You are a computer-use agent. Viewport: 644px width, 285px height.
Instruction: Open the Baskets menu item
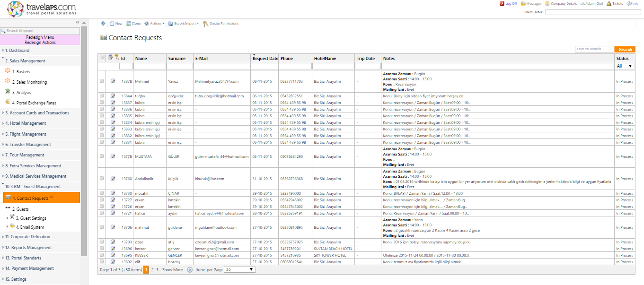point(21,72)
